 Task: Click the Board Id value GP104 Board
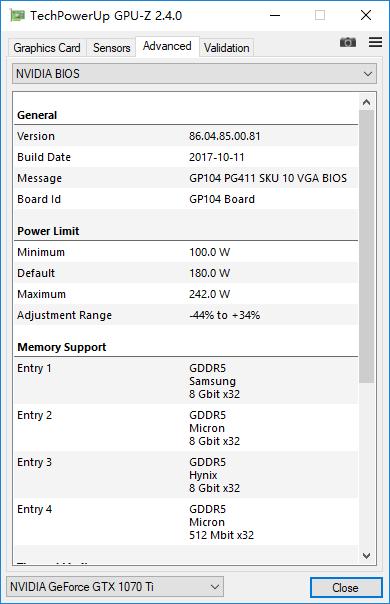point(222,199)
